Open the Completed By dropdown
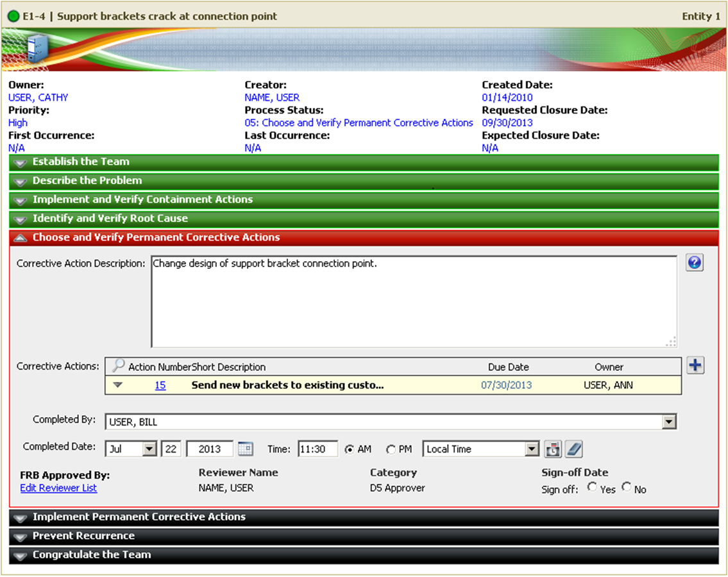This screenshot has height=577, width=728. [669, 422]
